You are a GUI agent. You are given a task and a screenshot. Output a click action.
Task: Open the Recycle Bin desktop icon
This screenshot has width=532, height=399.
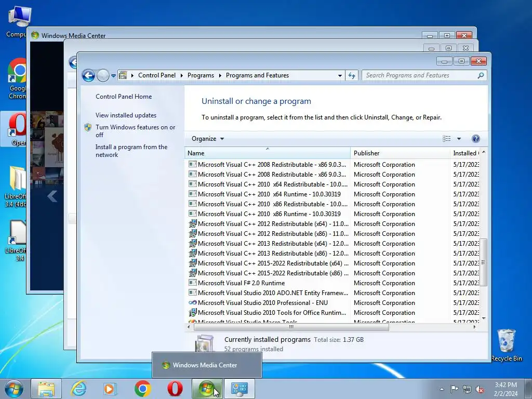(x=506, y=345)
